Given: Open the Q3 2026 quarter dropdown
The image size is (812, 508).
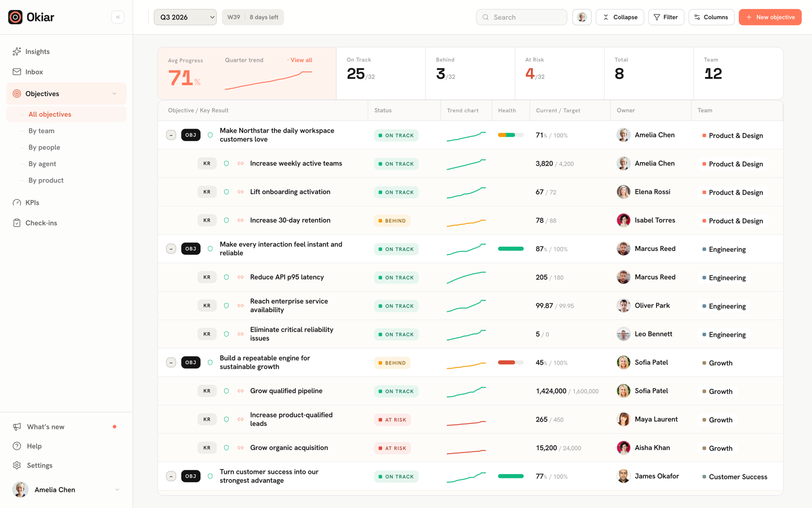Looking at the screenshot, I should click(x=185, y=17).
